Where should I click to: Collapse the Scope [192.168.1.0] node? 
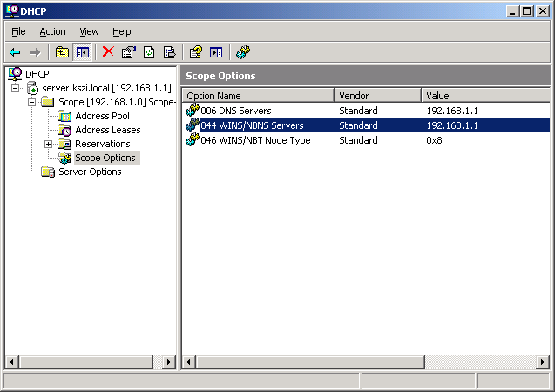coord(32,102)
